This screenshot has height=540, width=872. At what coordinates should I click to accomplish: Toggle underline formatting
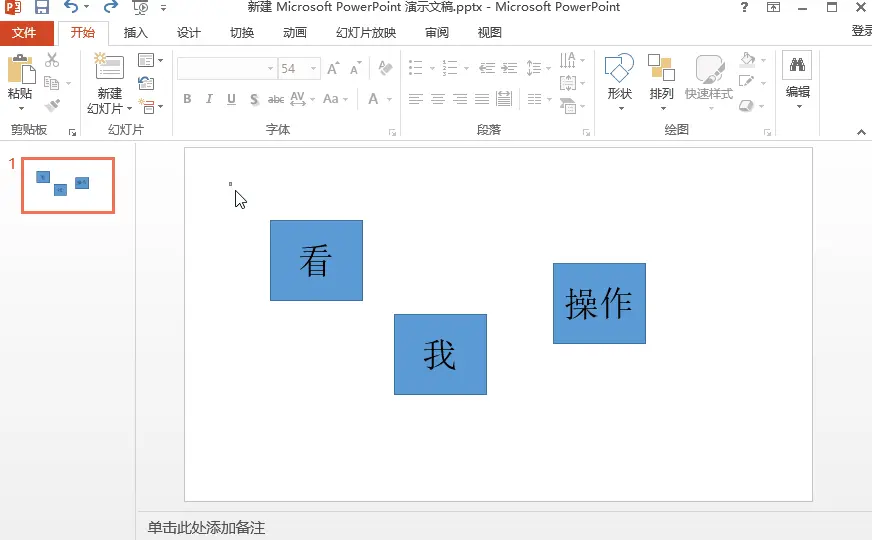tap(231, 99)
